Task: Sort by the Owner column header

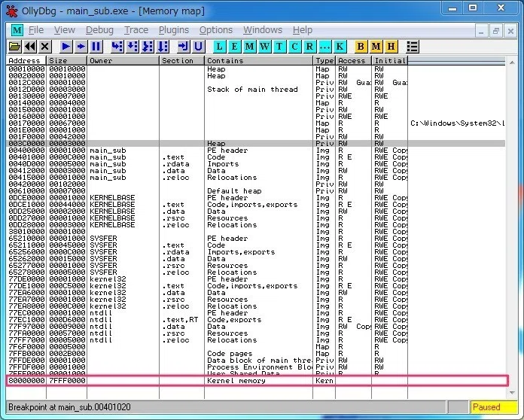Action: (x=123, y=61)
